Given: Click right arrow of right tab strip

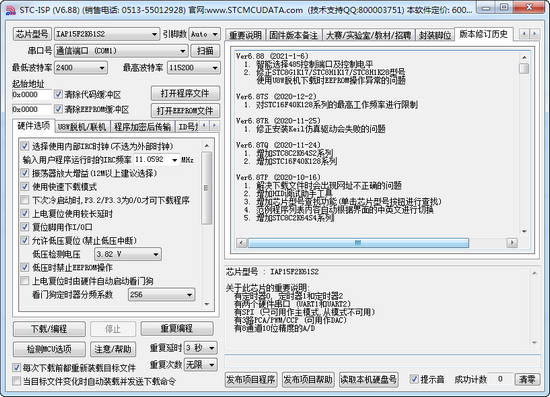Looking at the screenshot, I should pos(534,34).
